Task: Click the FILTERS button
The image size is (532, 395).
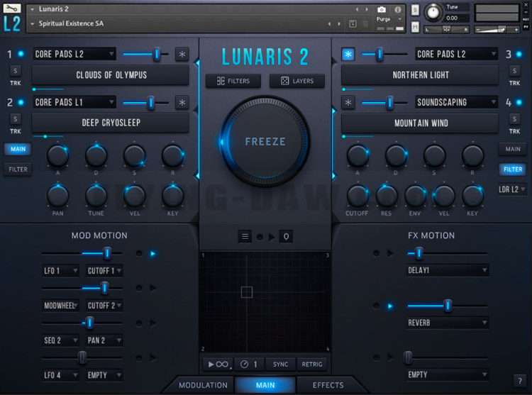Action: (233, 81)
